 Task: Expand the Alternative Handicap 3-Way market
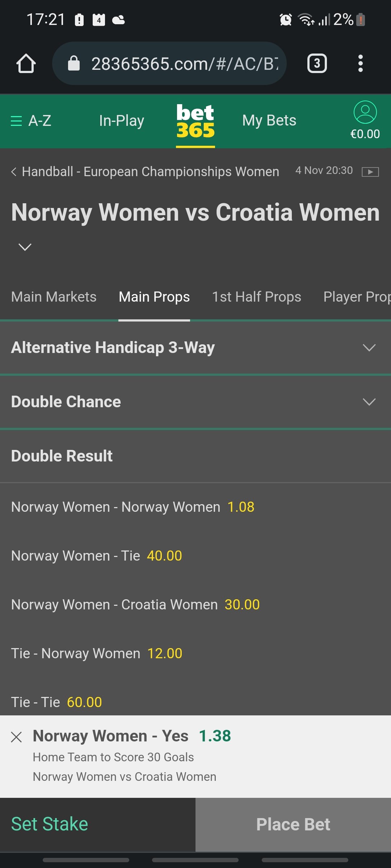(x=195, y=348)
